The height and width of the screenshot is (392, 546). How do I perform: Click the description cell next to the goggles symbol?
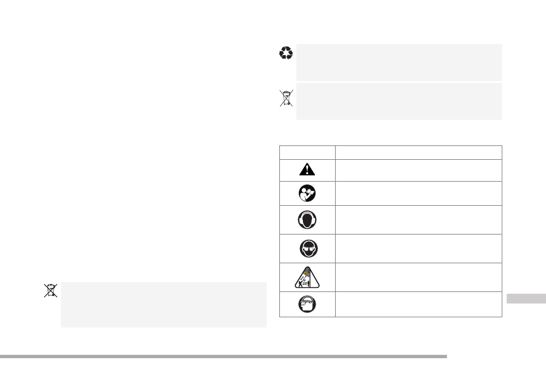(x=418, y=248)
